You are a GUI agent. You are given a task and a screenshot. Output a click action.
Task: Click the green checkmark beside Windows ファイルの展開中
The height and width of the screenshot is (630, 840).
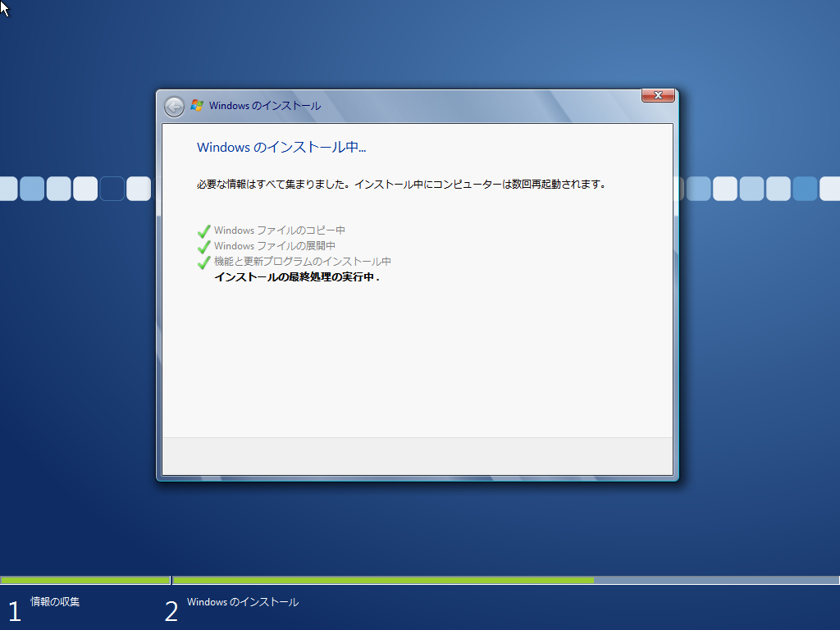pos(203,247)
